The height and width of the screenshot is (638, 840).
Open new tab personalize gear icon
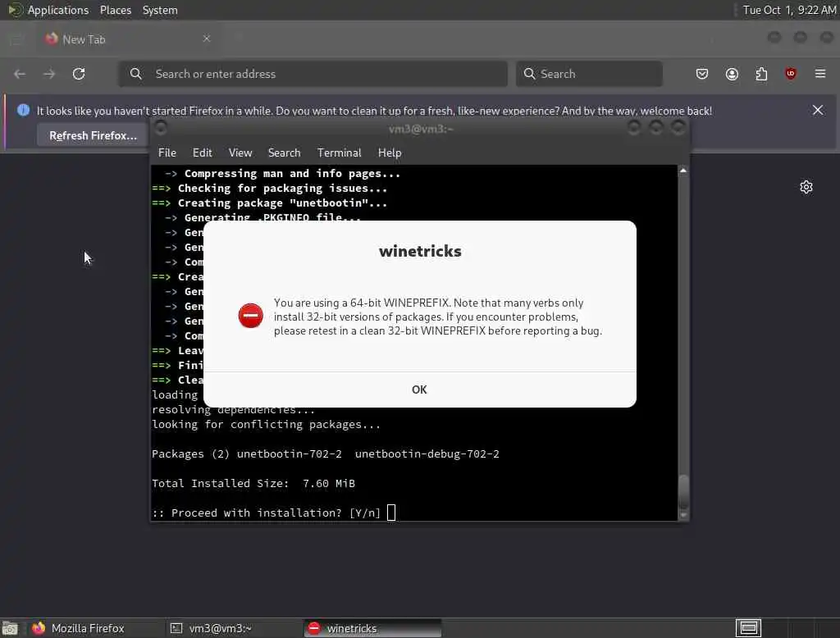(x=806, y=187)
